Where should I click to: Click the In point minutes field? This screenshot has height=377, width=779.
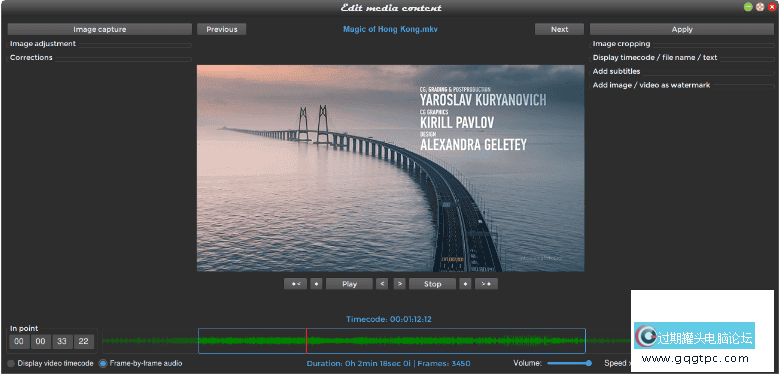click(x=41, y=341)
